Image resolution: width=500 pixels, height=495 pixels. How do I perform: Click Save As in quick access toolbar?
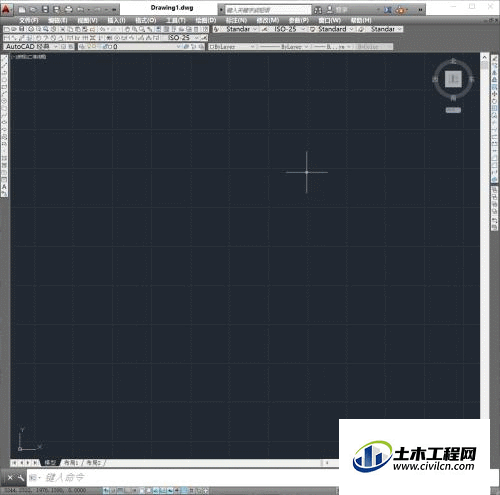point(57,10)
